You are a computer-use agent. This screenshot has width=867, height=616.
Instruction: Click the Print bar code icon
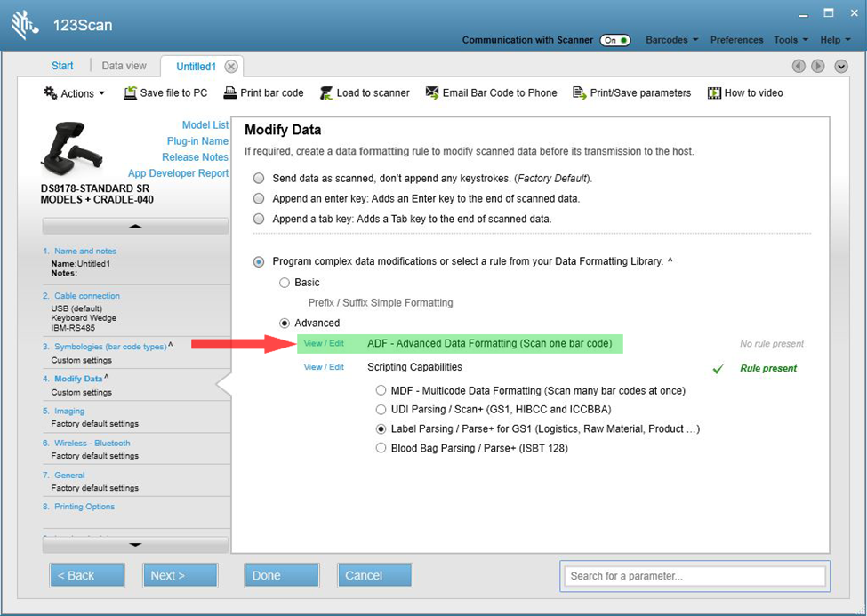263,92
